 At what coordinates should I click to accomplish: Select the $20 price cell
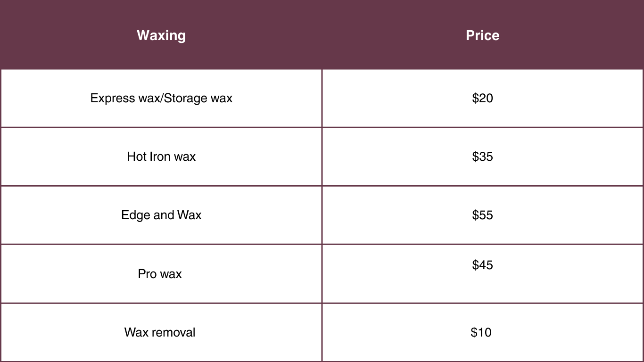point(482,98)
